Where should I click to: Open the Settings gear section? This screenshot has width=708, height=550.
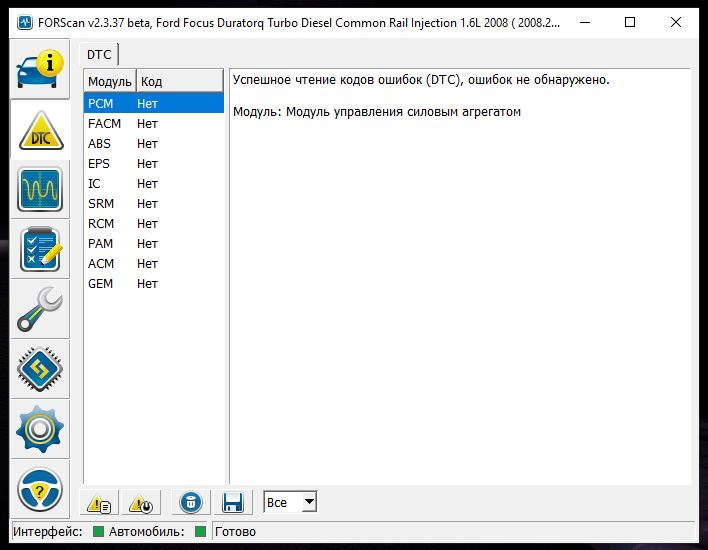pos(40,429)
